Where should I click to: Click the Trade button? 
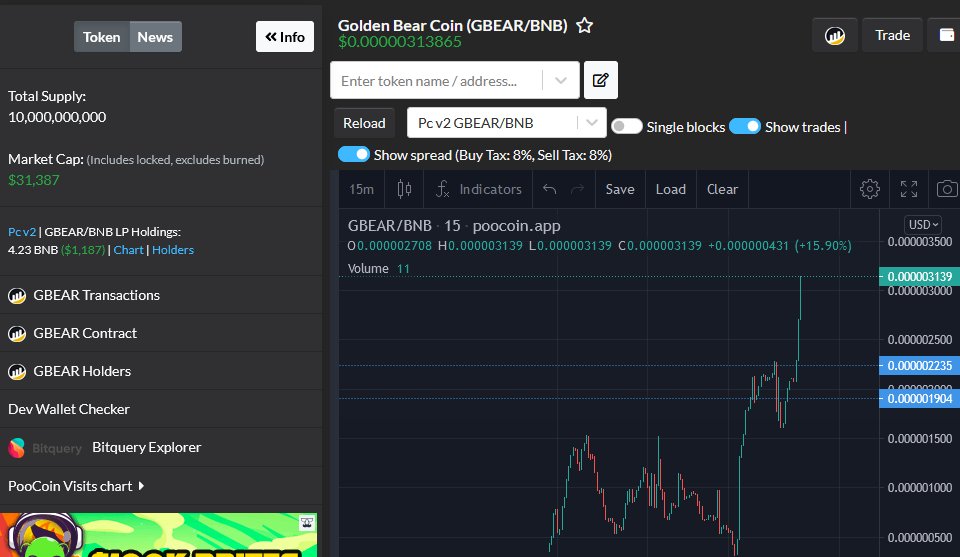[892, 36]
